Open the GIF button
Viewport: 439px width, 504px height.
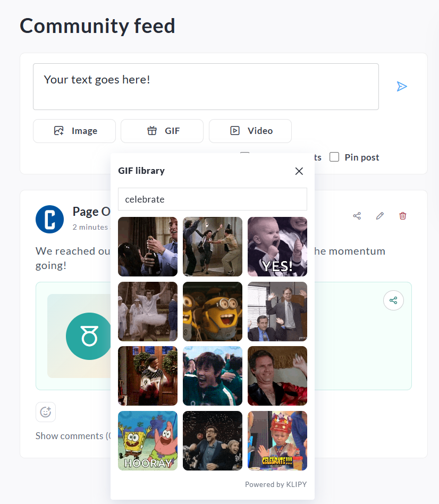coord(162,131)
